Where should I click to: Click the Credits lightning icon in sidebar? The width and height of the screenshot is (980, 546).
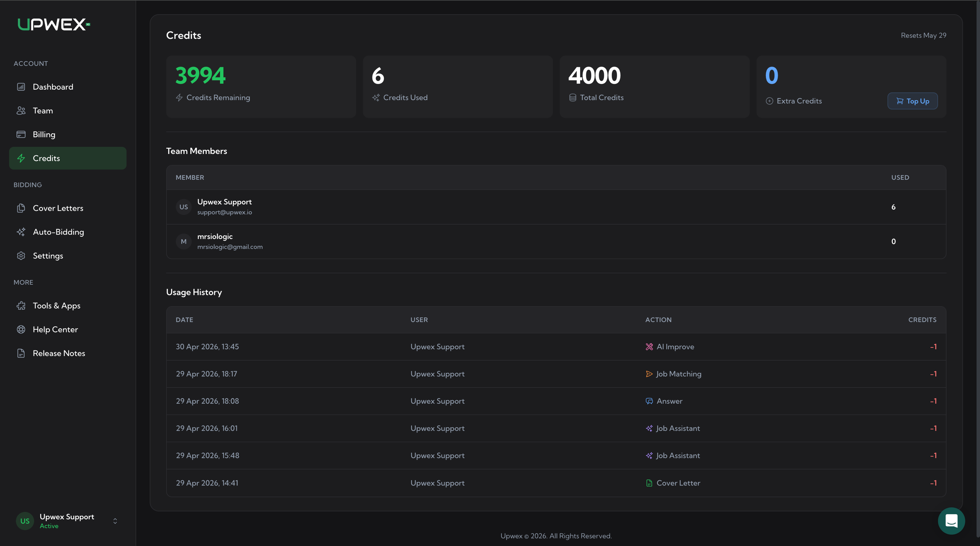click(x=21, y=158)
